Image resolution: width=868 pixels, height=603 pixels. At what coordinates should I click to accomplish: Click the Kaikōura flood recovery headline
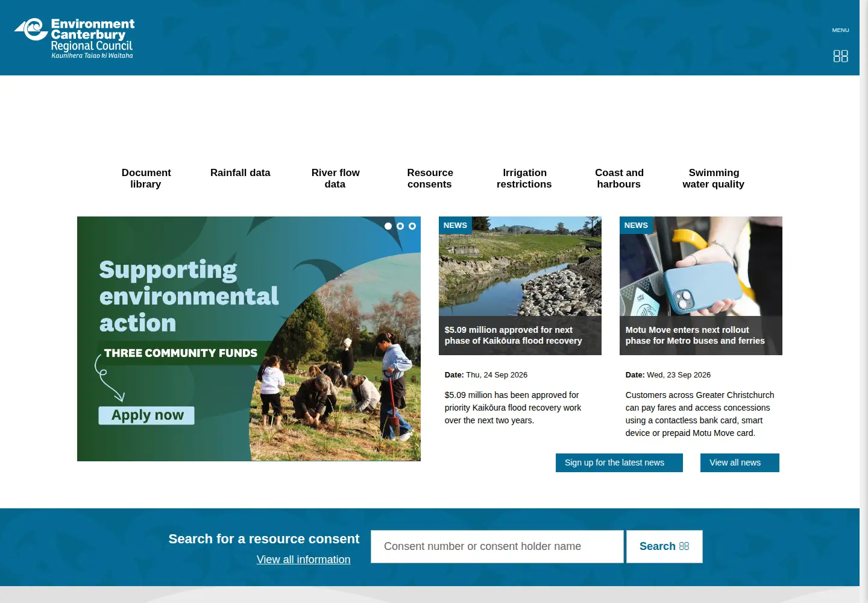coord(514,335)
